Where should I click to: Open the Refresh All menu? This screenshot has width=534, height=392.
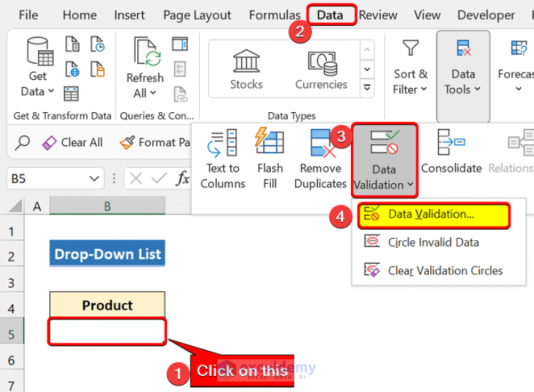[x=145, y=68]
